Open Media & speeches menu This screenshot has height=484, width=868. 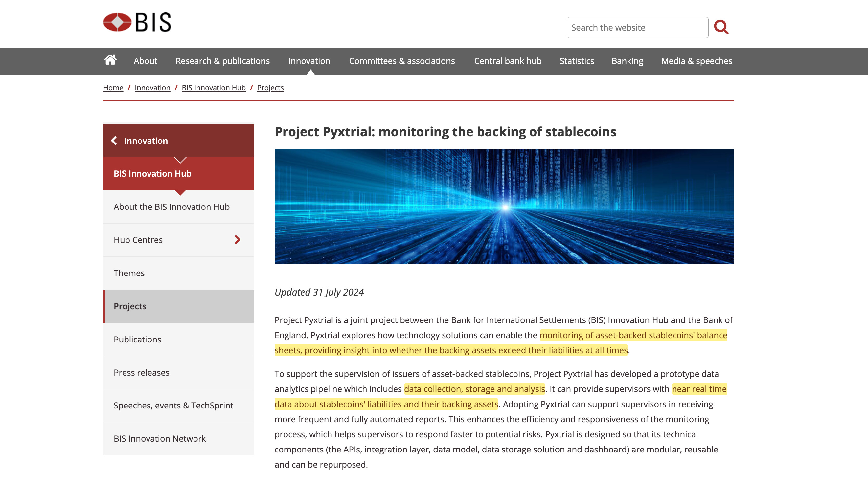[697, 61]
